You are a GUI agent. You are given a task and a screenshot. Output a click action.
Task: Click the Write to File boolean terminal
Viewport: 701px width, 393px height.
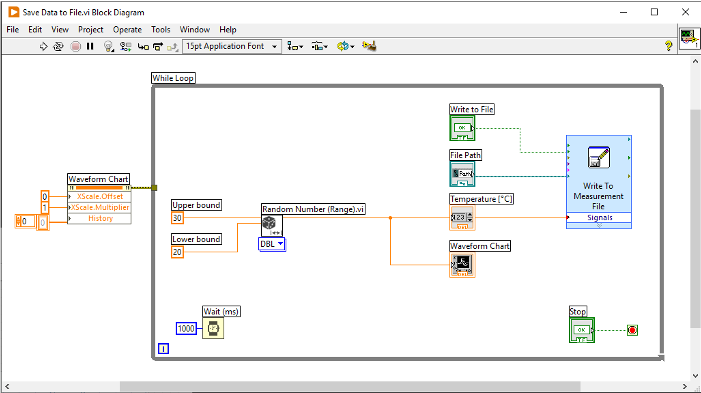click(x=462, y=128)
